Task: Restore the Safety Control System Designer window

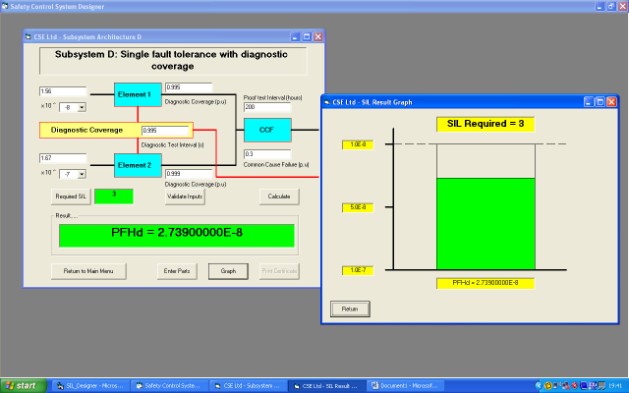Action: click(611, 6)
